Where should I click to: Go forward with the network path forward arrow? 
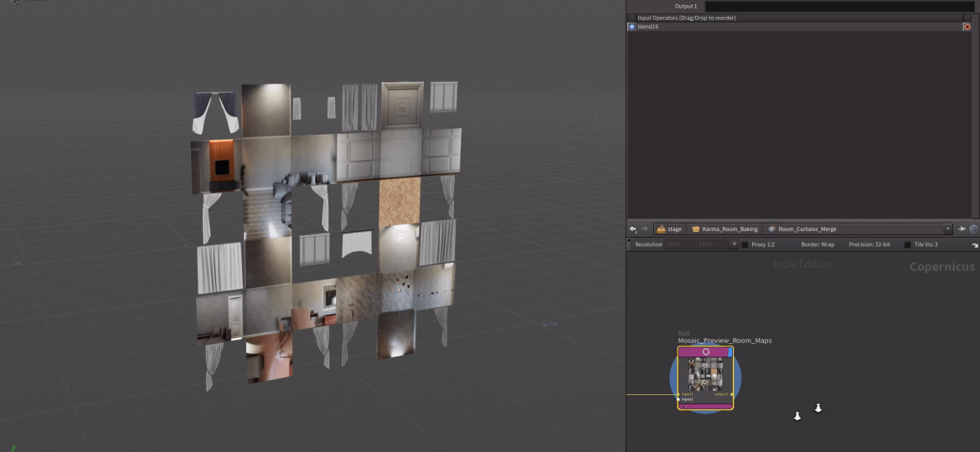tap(644, 229)
